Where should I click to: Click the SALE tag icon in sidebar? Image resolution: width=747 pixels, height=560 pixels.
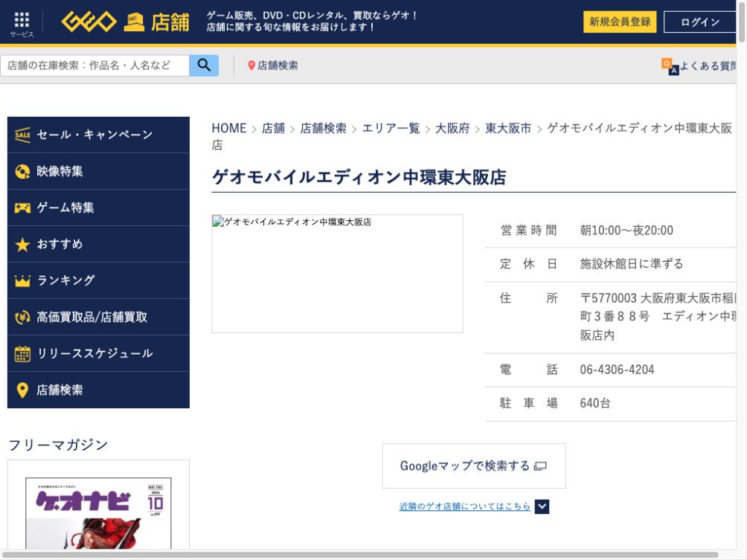click(22, 135)
